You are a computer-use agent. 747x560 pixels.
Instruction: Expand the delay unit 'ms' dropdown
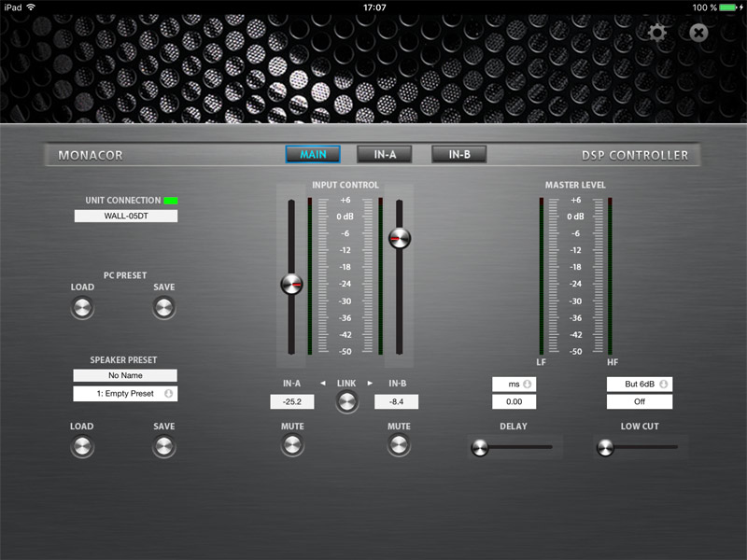514,384
